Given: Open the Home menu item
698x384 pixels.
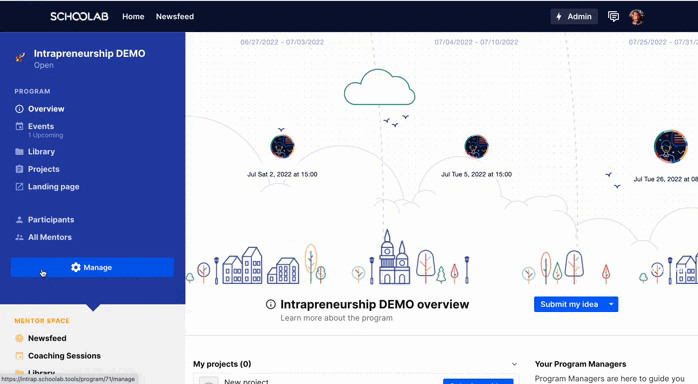Looking at the screenshot, I should 133,16.
